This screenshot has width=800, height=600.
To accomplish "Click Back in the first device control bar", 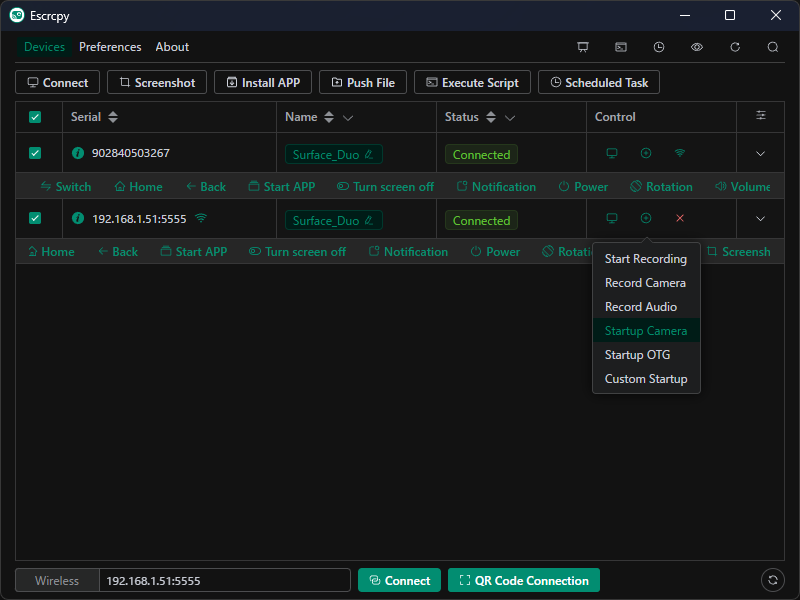I will pyautogui.click(x=206, y=187).
